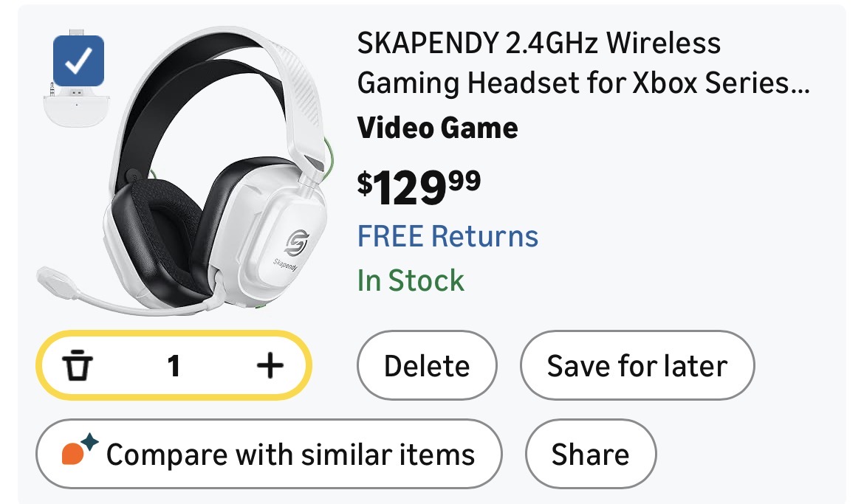Viewport: 864px width, 504px height.
Task: Click the green In Stock status
Action: click(x=411, y=280)
